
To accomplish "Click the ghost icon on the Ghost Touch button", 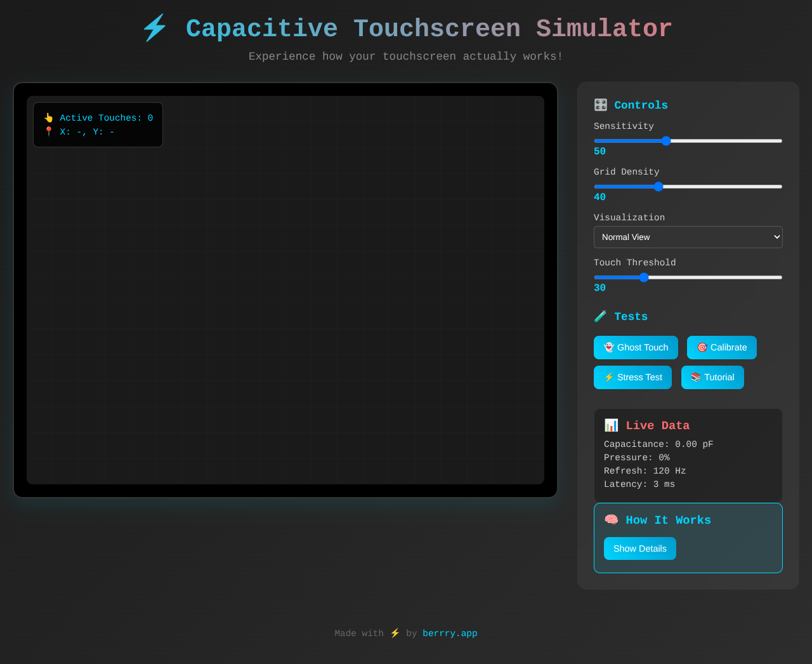I will point(609,347).
